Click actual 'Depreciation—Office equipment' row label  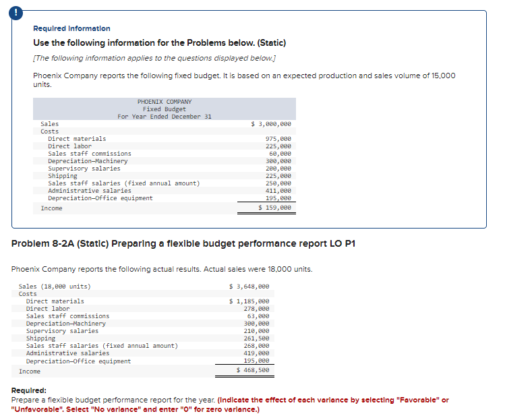point(78,361)
